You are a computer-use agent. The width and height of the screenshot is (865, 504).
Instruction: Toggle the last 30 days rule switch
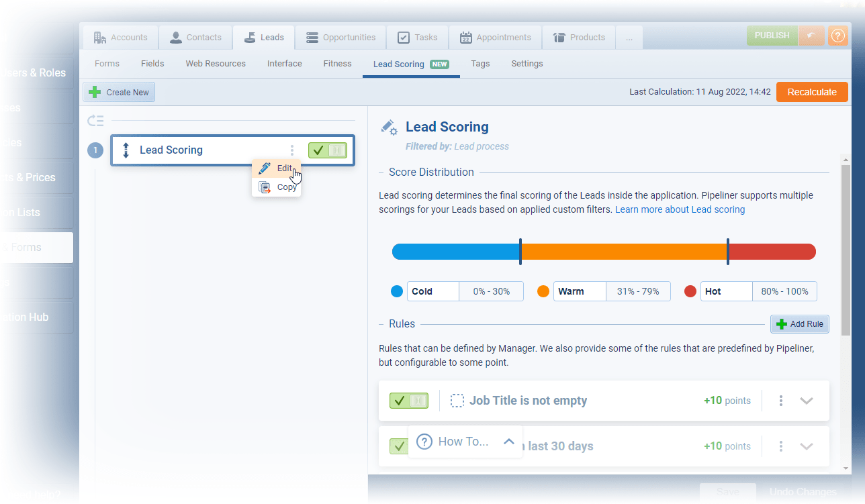point(399,446)
